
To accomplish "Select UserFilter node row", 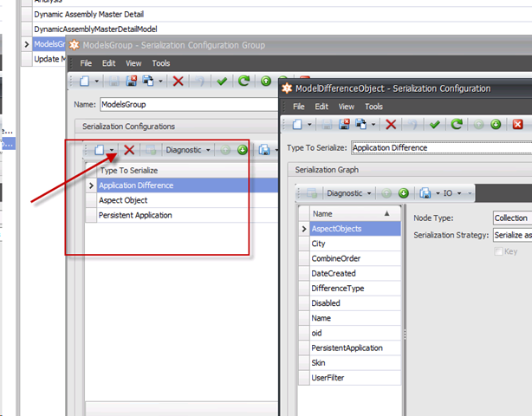I will [x=350, y=378].
